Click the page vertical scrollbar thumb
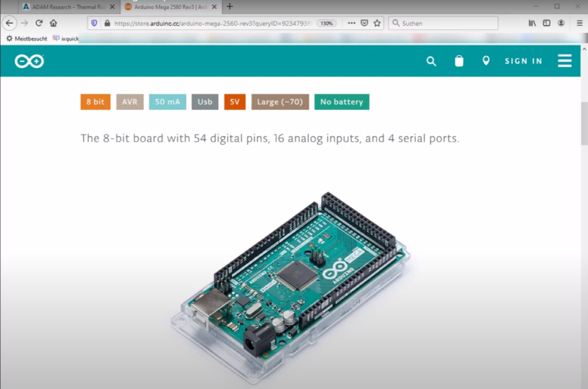The image size is (588, 389). point(584,123)
